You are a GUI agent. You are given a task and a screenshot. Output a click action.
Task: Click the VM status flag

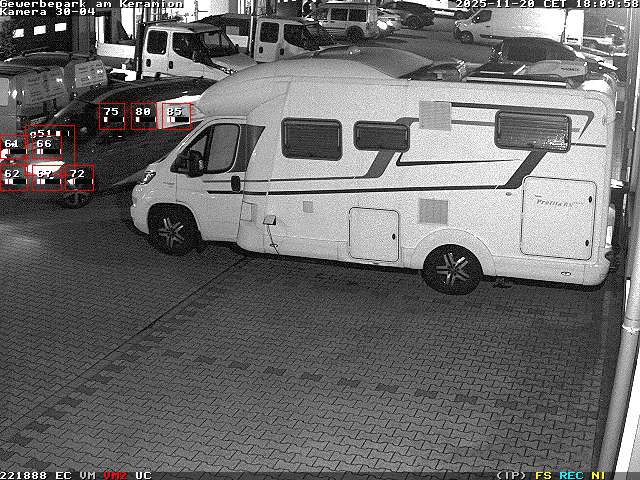coord(88,475)
